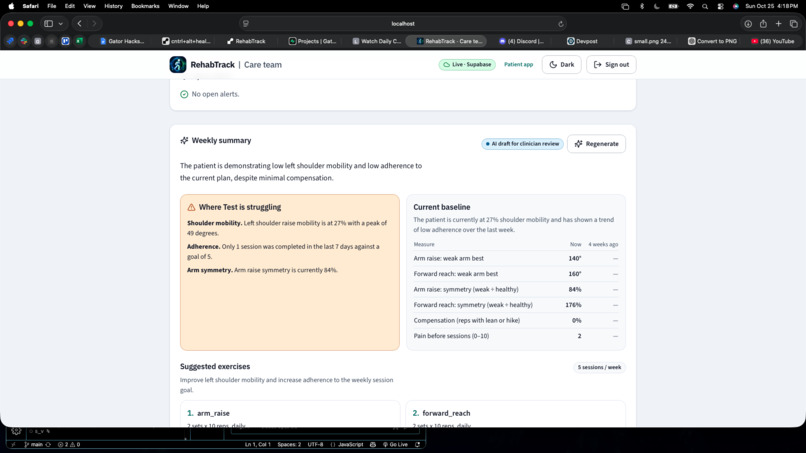Switch to Devpost tab
Screen dimensions: 806x453
582,41
